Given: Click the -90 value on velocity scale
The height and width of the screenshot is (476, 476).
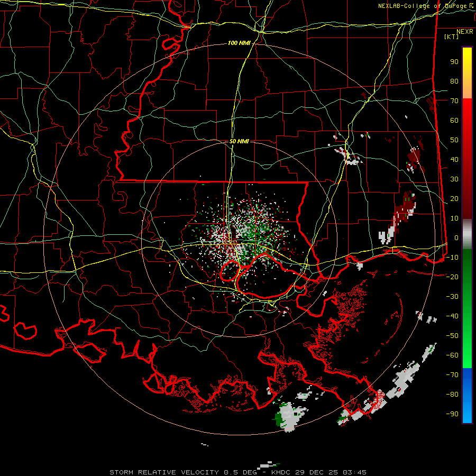Looking at the screenshot, I should point(452,414).
